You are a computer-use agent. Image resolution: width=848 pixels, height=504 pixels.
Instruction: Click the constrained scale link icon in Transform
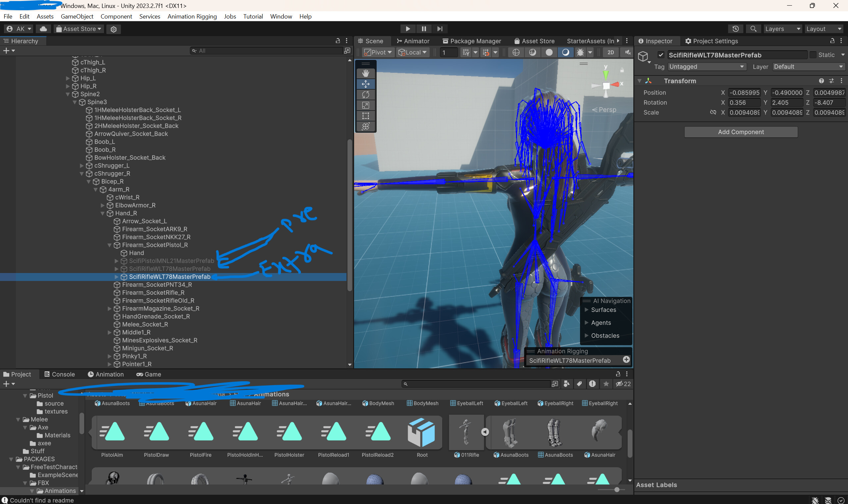coord(713,113)
